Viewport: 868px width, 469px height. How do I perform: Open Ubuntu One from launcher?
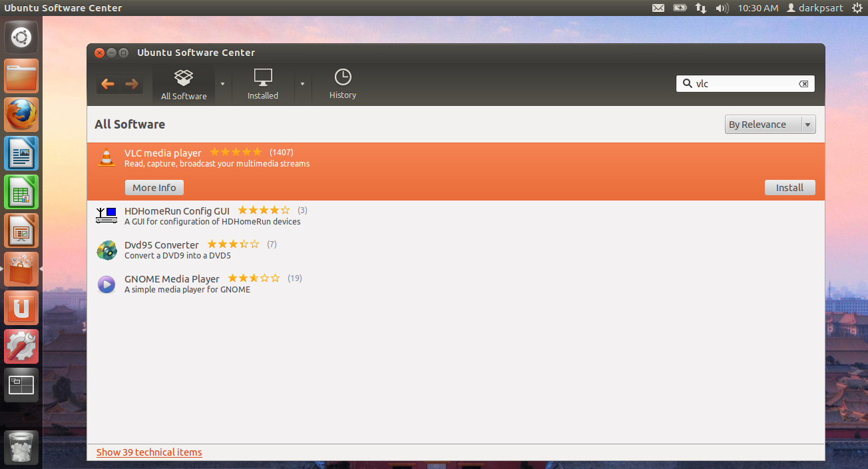point(21,308)
